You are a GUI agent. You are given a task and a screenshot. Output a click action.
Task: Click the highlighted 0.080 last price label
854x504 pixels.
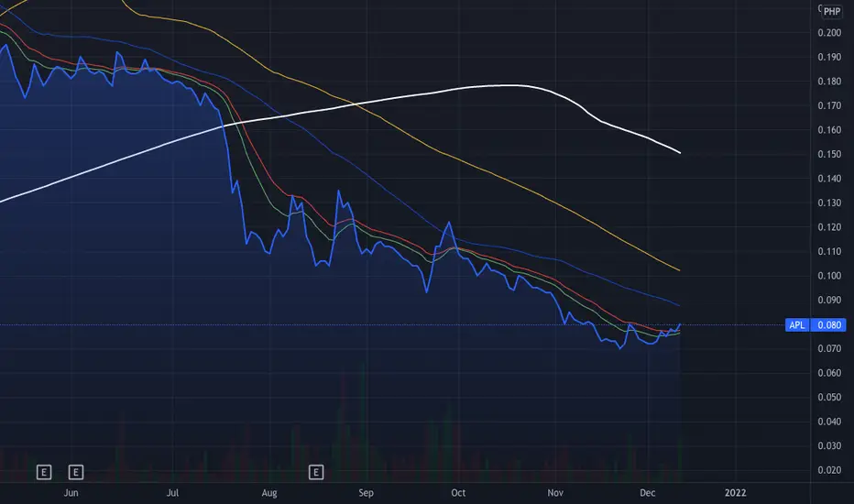click(x=829, y=324)
